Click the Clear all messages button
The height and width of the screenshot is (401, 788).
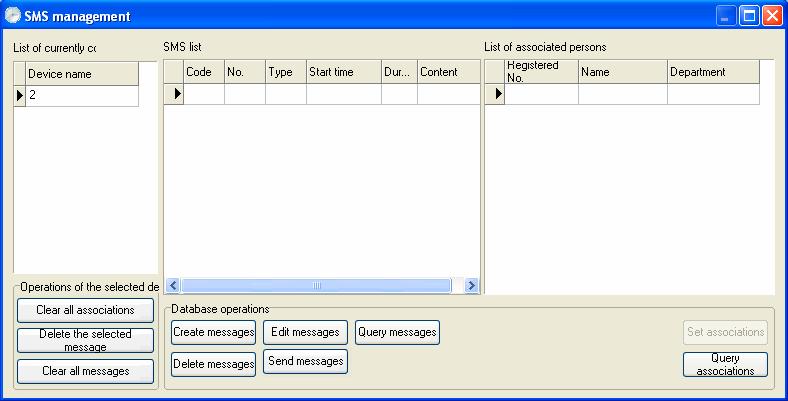85,371
